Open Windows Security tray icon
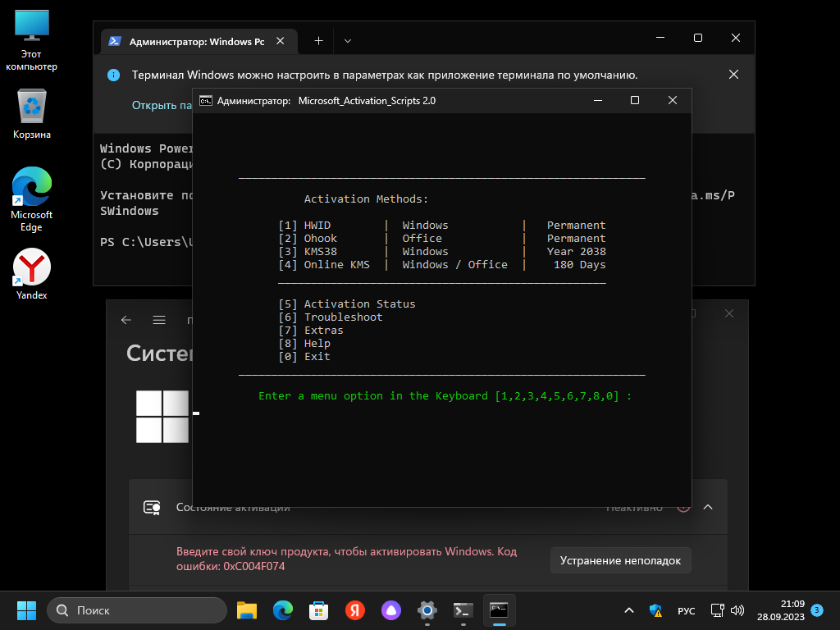 (655, 610)
